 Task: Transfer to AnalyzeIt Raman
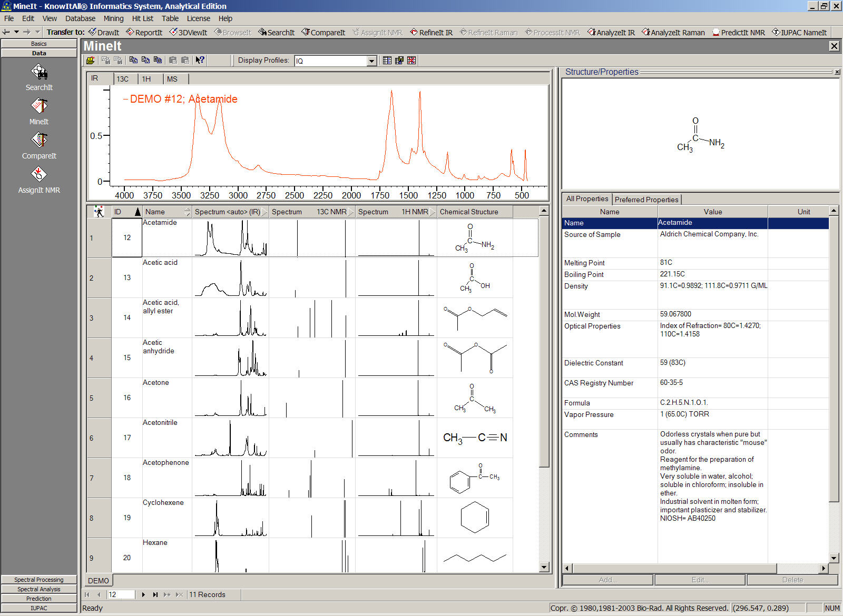point(673,32)
